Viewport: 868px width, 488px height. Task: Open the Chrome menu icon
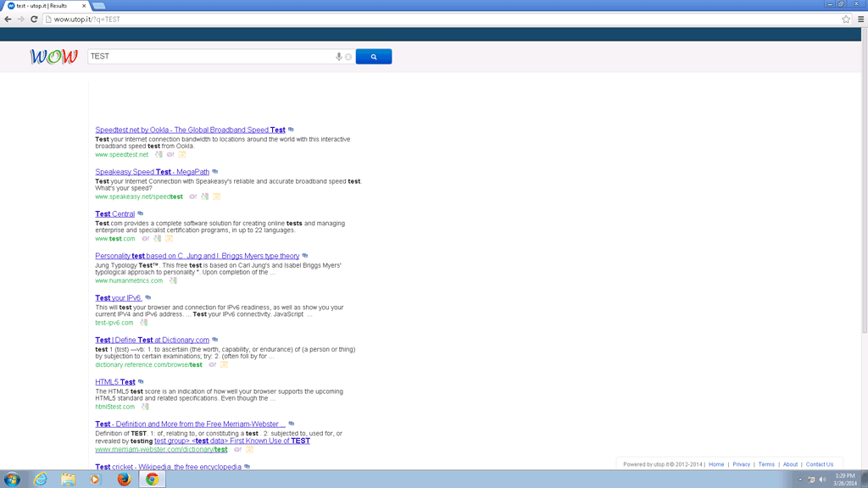point(860,19)
